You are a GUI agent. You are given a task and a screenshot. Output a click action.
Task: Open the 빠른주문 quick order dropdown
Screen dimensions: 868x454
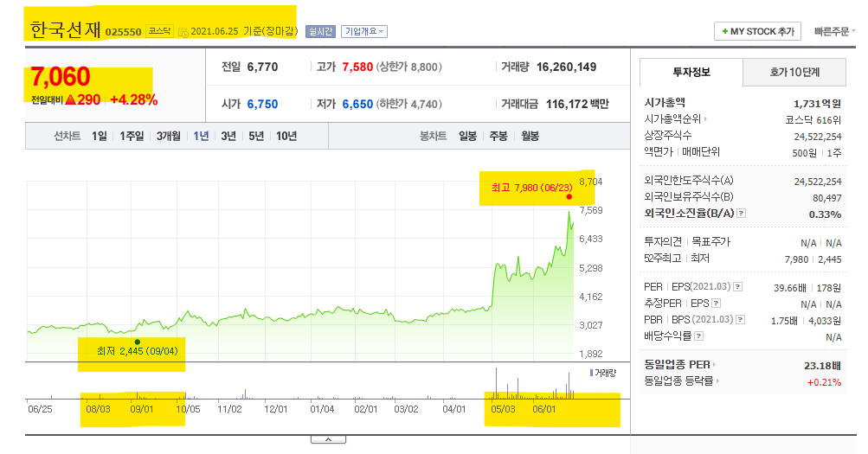[834, 31]
